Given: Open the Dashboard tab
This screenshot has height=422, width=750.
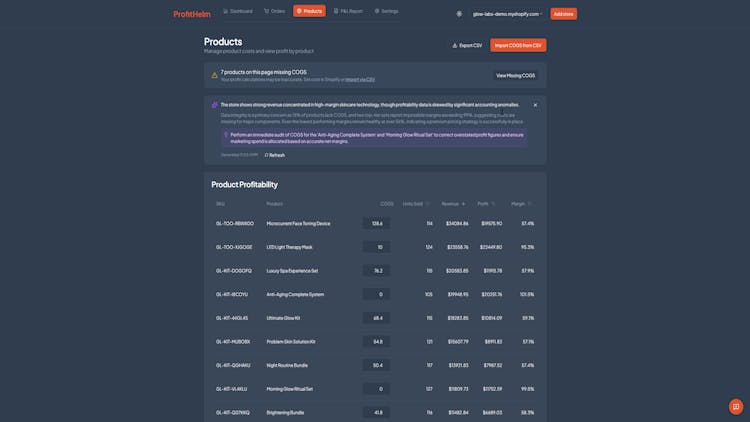Looking at the screenshot, I should click(238, 11).
